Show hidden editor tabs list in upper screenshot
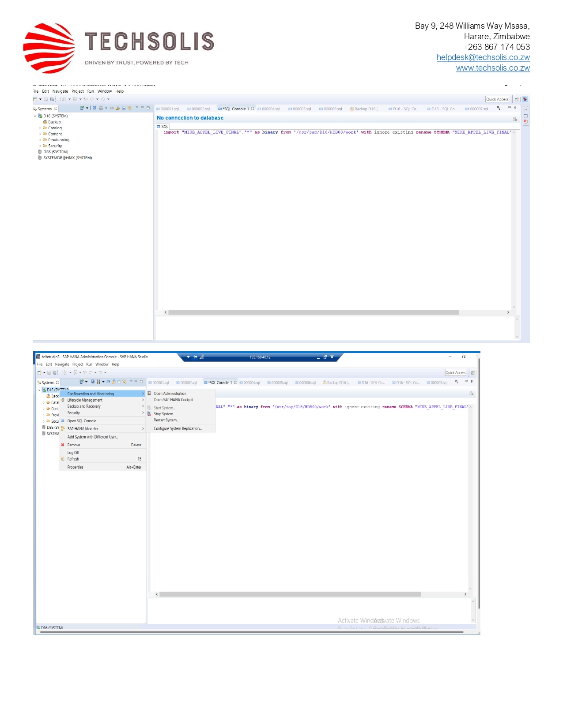Screen dimensions: 563x728 499,108
